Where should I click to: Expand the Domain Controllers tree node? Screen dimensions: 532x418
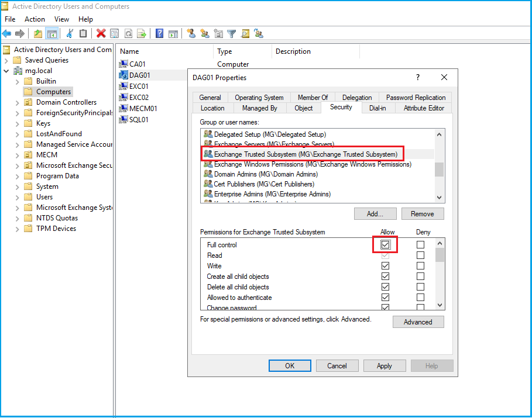pos(16,102)
